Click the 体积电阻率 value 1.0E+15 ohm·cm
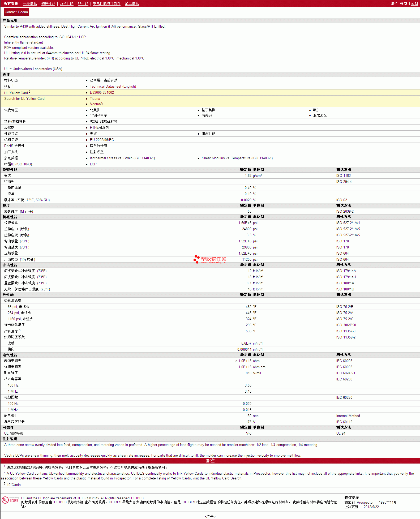420x519 pixels. tap(252, 367)
